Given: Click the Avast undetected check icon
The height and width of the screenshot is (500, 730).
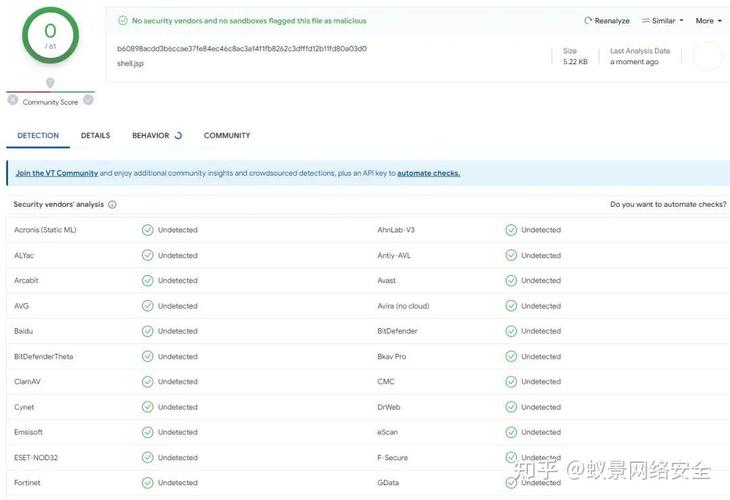Looking at the screenshot, I should pyautogui.click(x=511, y=280).
